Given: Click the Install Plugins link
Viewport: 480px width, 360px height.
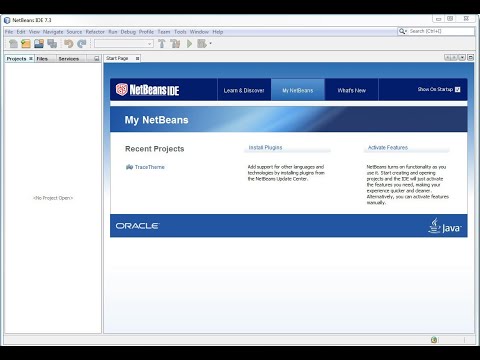Looking at the screenshot, I should point(265,147).
